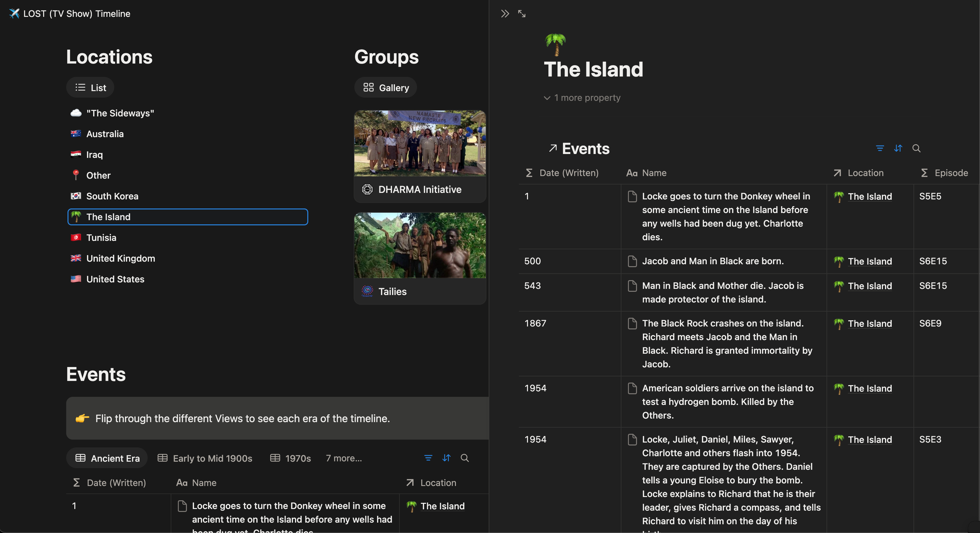Open The Island page in full view
The image size is (980, 533).
(x=521, y=14)
